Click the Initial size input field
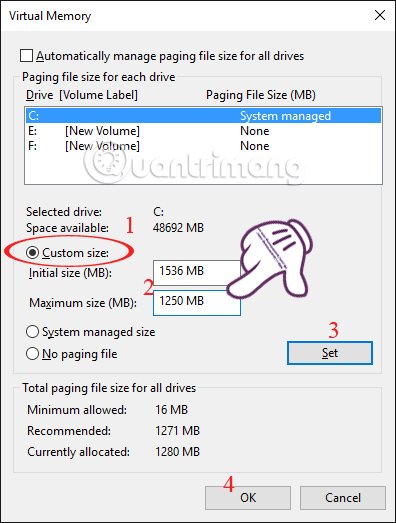Screen dimensions: 396x523 click(196, 271)
